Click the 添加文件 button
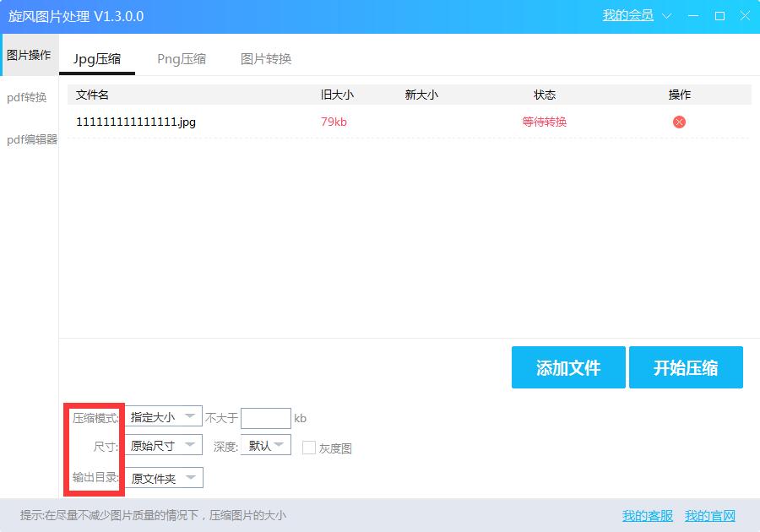 pyautogui.click(x=567, y=367)
